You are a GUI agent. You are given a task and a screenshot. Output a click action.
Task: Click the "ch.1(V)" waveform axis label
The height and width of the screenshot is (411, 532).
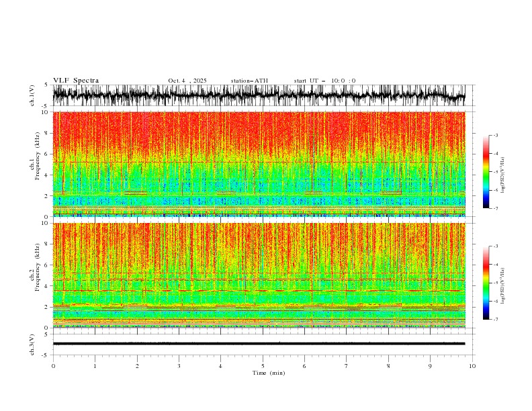(x=32, y=95)
